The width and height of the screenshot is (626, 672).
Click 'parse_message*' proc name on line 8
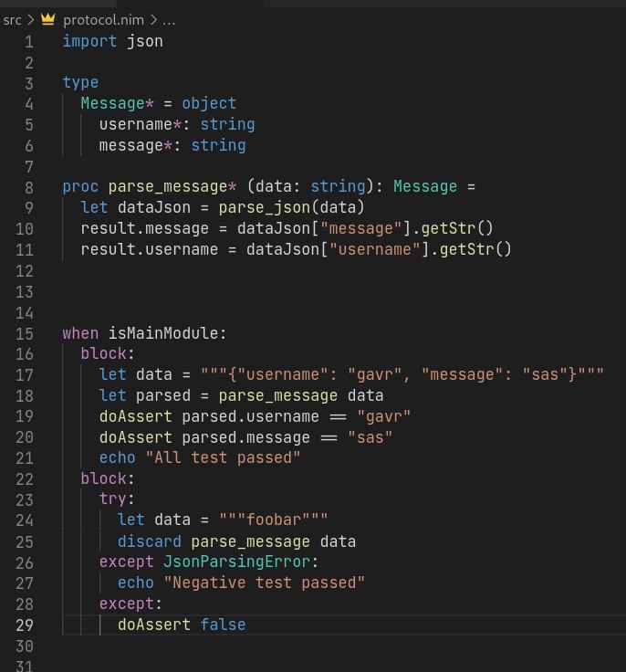tap(172, 187)
